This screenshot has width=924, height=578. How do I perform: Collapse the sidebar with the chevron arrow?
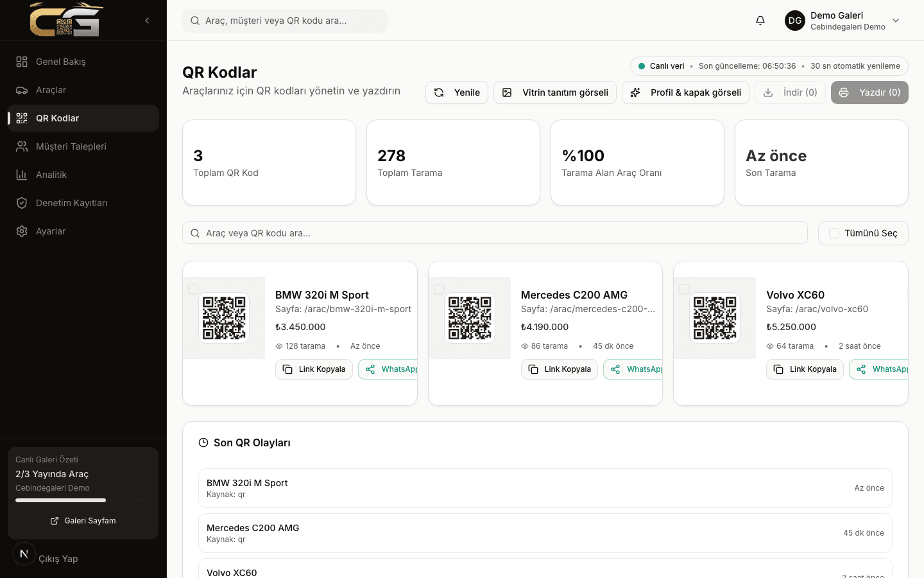tap(147, 21)
